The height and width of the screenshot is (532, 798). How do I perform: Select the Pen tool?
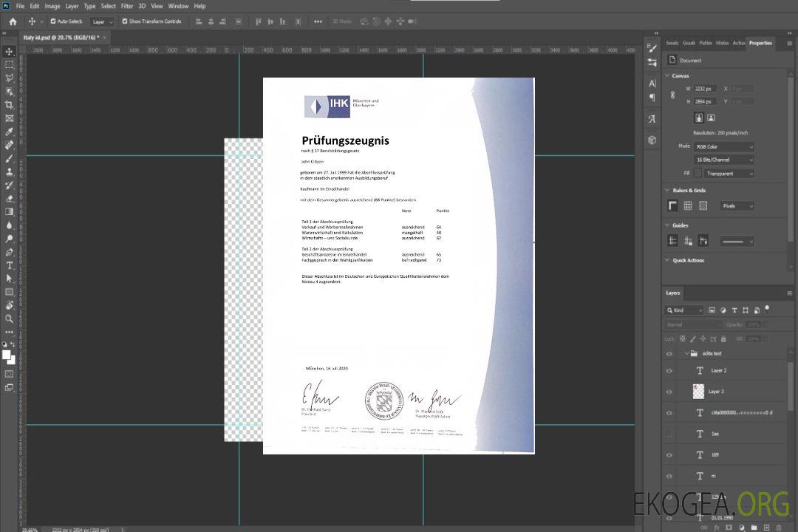(x=9, y=252)
